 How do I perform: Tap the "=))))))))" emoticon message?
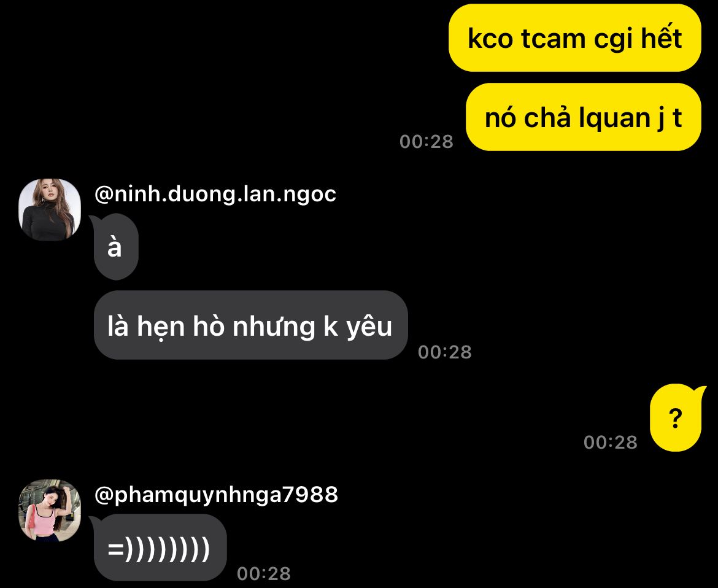pos(158,547)
